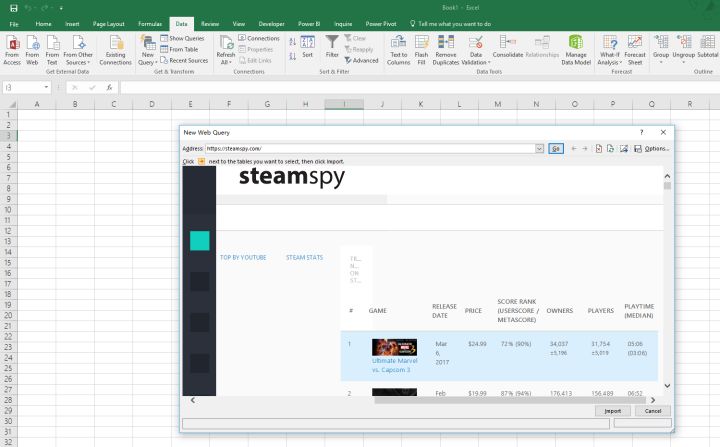Click the STEAM STATS link

tap(304, 257)
